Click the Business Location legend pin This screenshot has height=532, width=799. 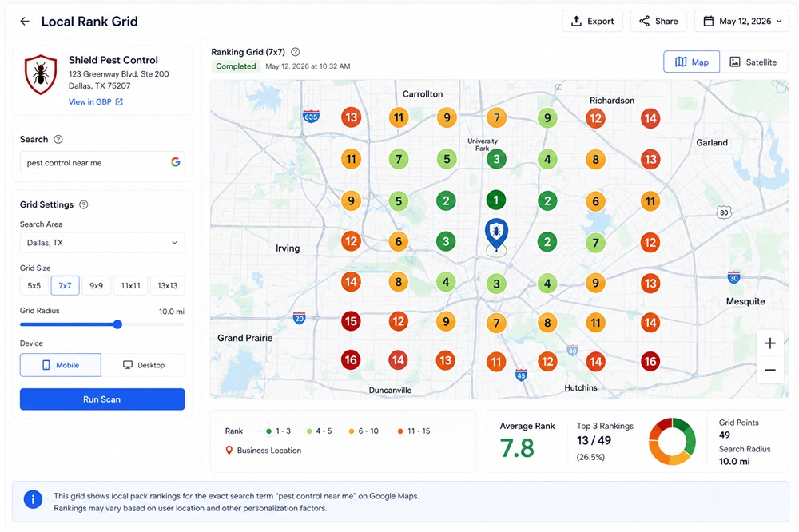coord(229,451)
